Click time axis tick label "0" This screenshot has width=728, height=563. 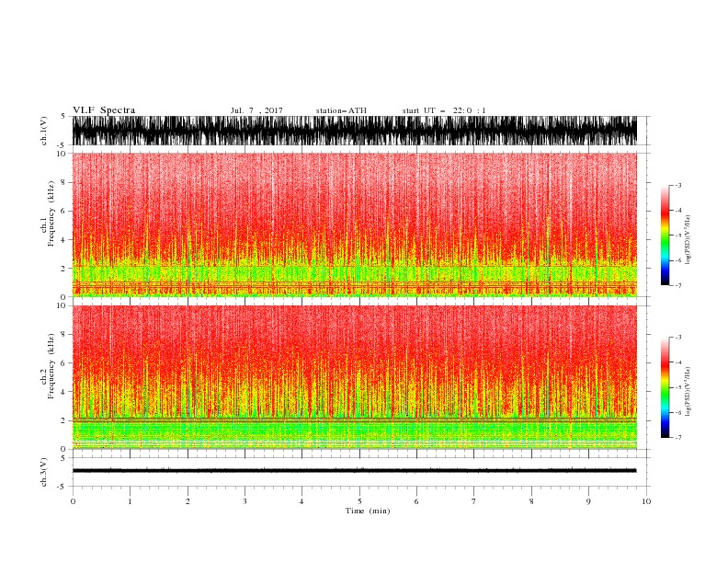coord(73,501)
